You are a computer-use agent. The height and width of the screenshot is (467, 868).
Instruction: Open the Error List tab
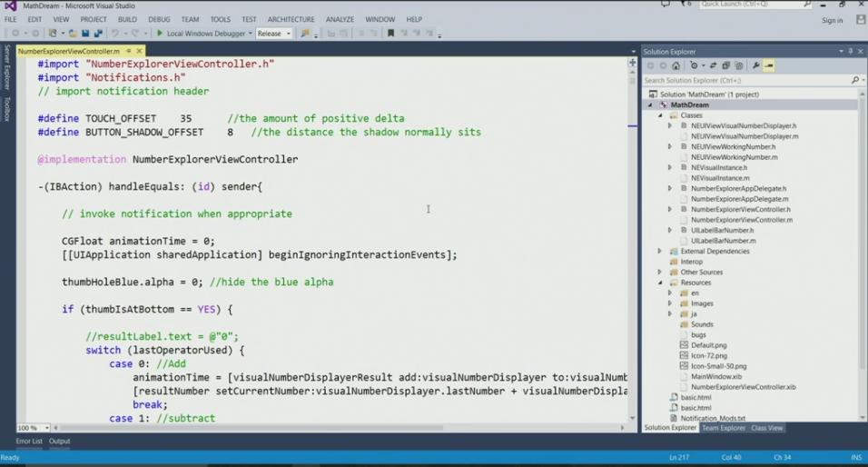(x=29, y=441)
